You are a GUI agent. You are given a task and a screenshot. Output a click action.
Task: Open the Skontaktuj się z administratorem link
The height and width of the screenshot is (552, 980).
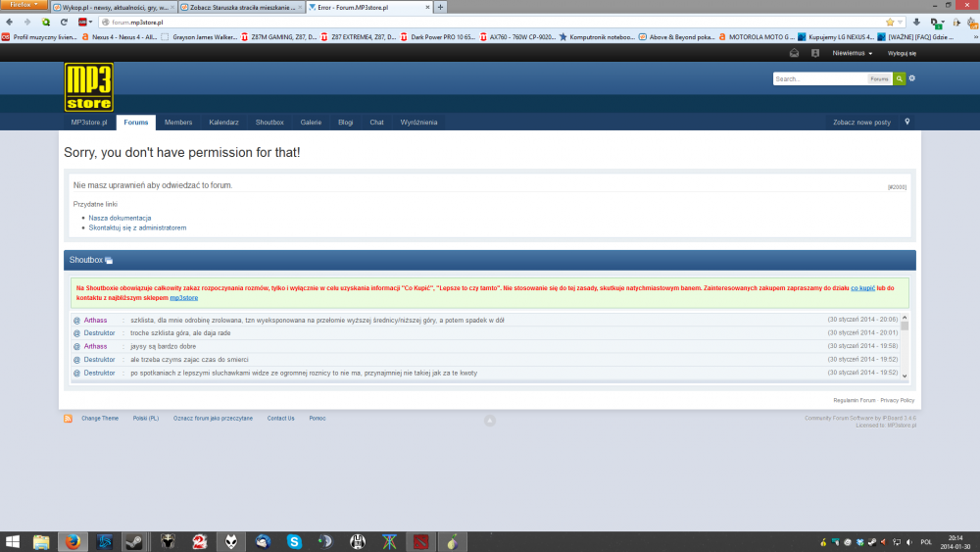coord(137,227)
